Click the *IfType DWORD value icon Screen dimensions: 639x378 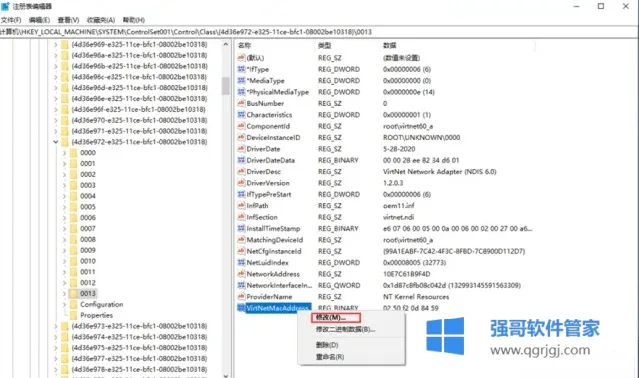pos(241,69)
